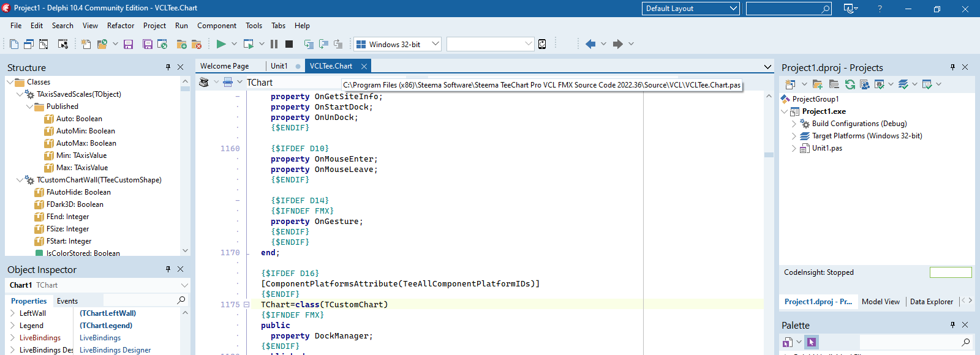
Task: Run the project with the green play button
Action: (221, 44)
